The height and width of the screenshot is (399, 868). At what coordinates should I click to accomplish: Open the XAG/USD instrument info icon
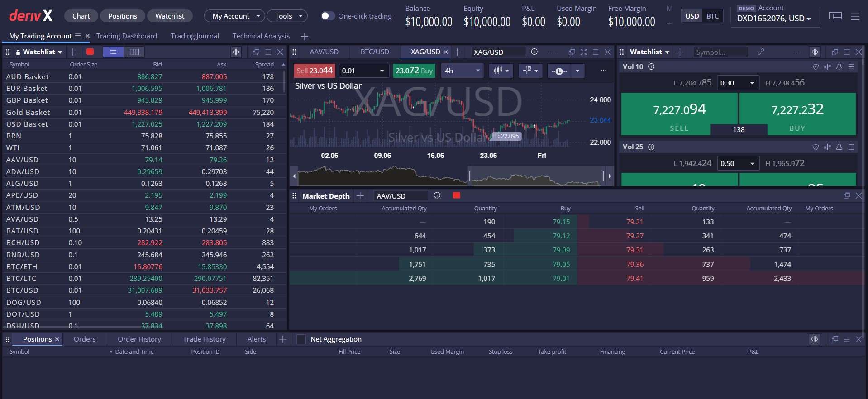pyautogui.click(x=534, y=52)
